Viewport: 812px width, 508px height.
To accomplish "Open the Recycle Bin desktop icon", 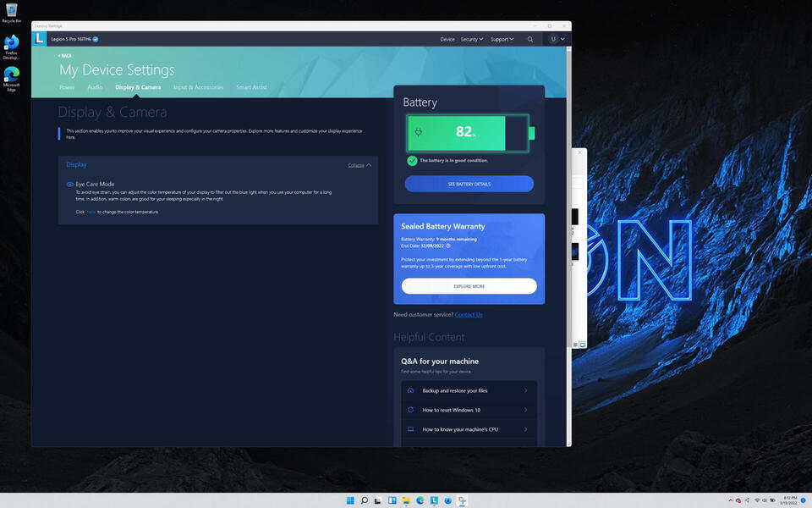I will click(11, 13).
